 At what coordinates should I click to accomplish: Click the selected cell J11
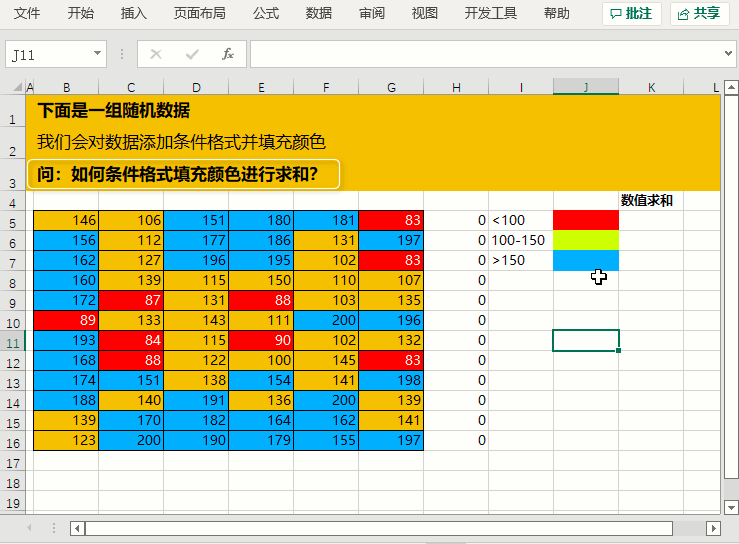586,340
